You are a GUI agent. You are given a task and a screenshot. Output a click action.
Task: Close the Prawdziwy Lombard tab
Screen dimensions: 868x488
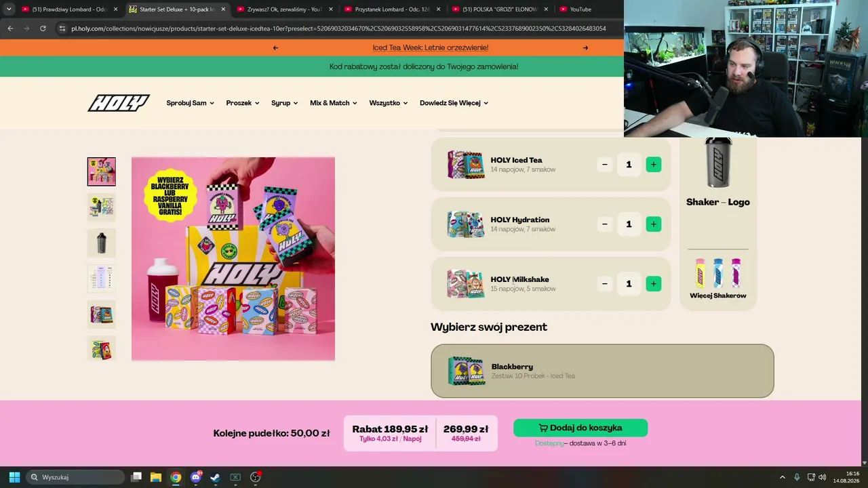[115, 9]
